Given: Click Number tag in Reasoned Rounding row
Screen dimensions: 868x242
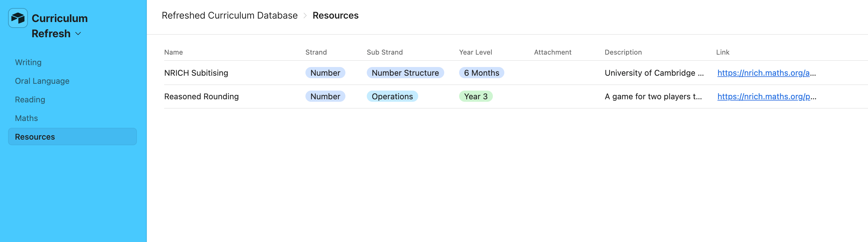Looking at the screenshot, I should click(325, 96).
